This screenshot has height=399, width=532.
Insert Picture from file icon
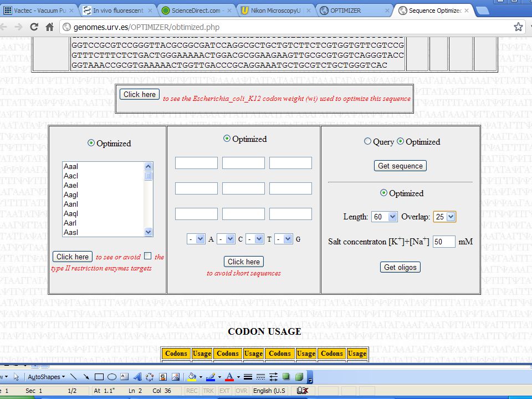[176, 377]
